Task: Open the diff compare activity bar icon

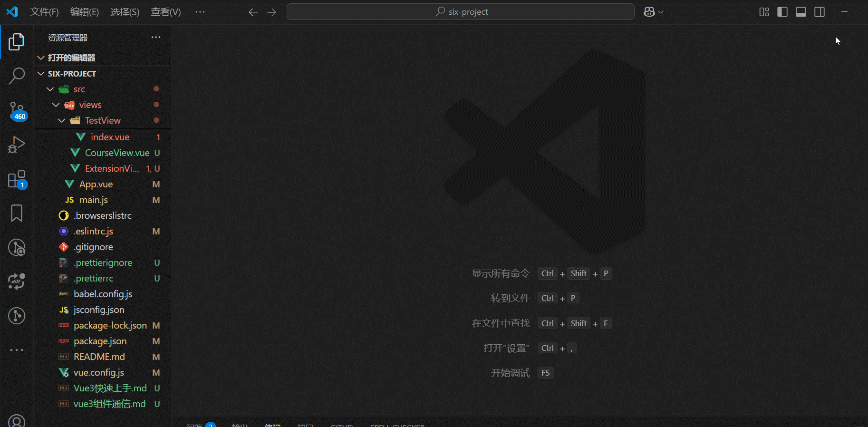Action: (x=17, y=281)
